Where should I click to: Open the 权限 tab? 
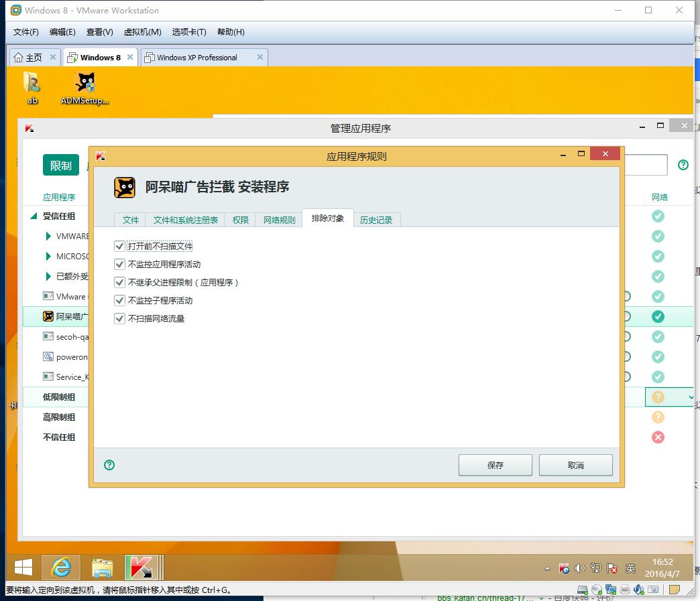coord(240,220)
